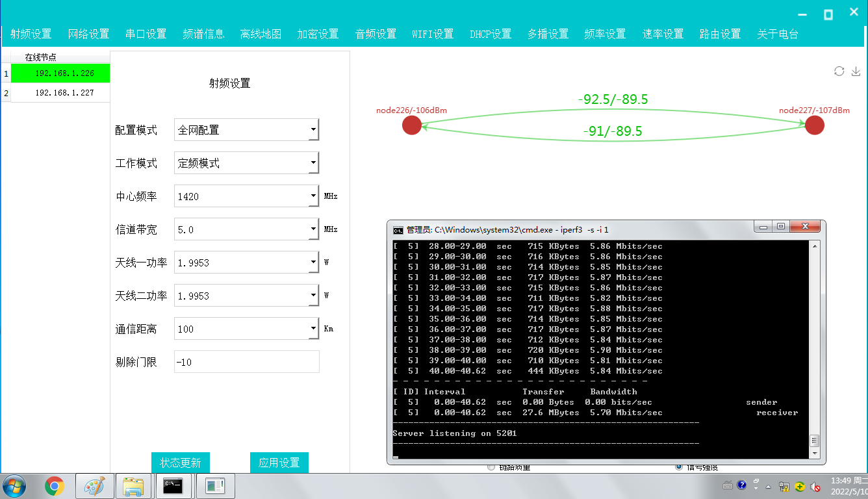Viewport: 868px width, 499px height.
Task: Open Windows Explorer from taskbar
Action: tap(134, 486)
